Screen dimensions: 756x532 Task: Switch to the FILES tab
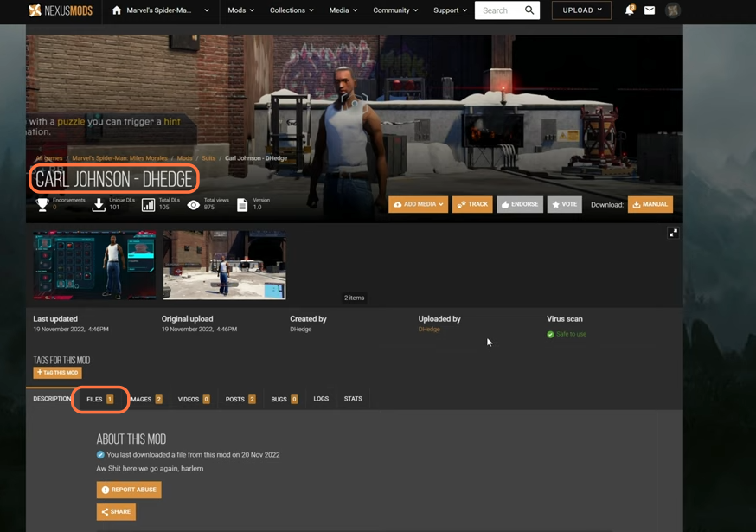point(99,400)
